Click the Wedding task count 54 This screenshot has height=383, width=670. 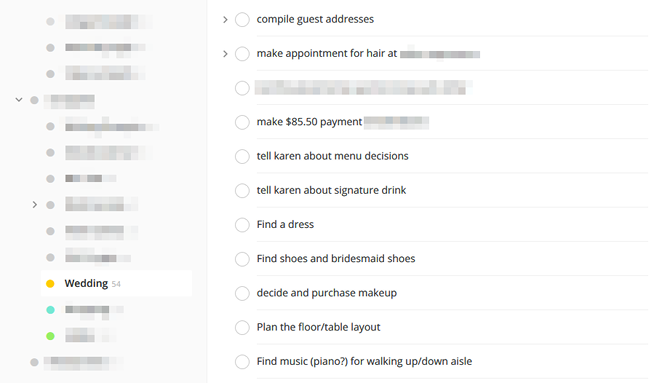coord(116,284)
